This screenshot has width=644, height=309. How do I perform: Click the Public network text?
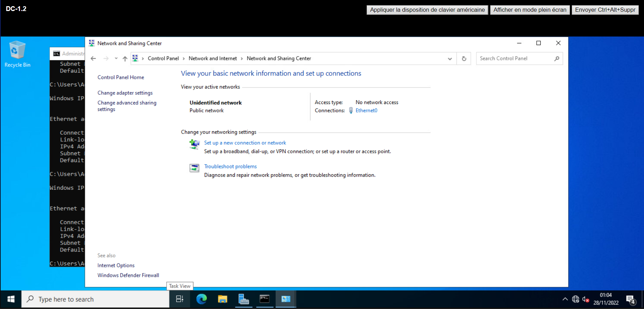[207, 111]
